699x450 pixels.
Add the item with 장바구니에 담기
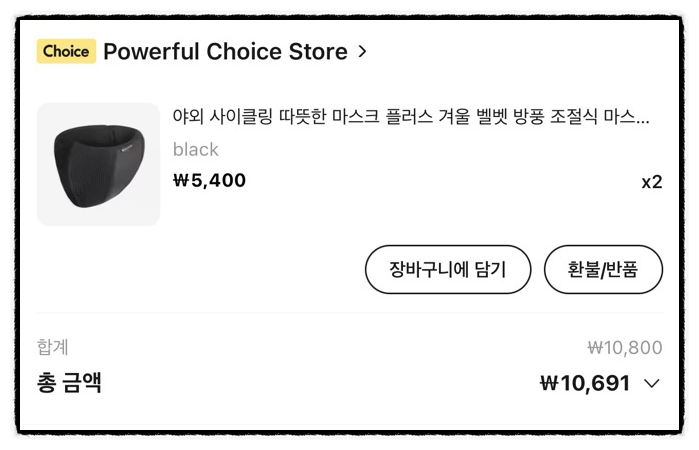(x=448, y=269)
